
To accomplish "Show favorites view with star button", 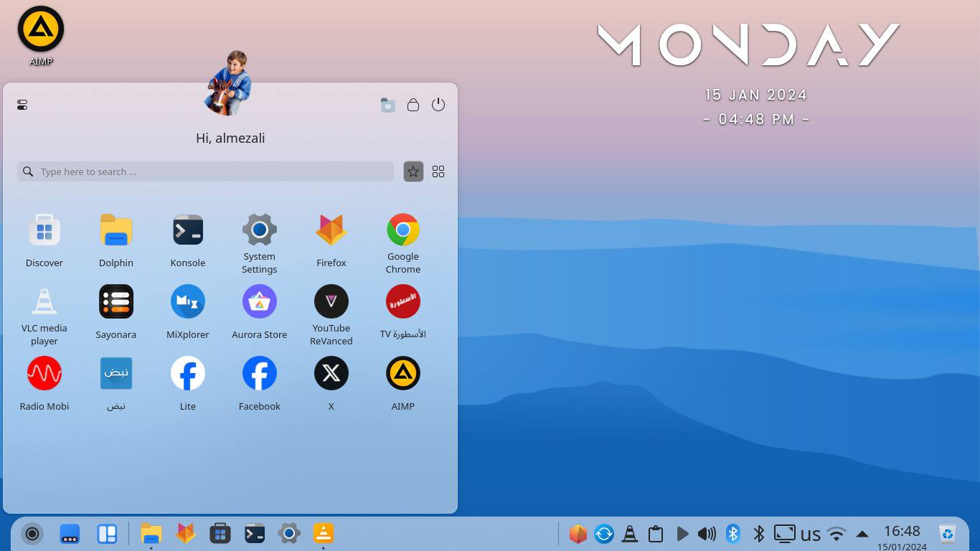I will tap(413, 171).
